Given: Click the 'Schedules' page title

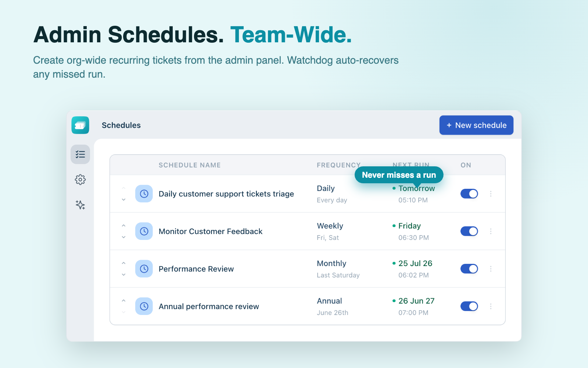Looking at the screenshot, I should 121,125.
